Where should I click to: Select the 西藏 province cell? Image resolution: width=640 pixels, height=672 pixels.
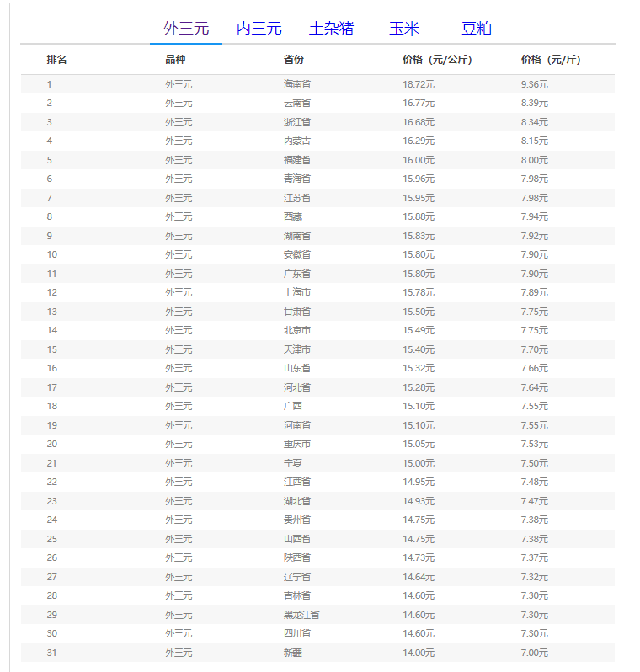[293, 217]
